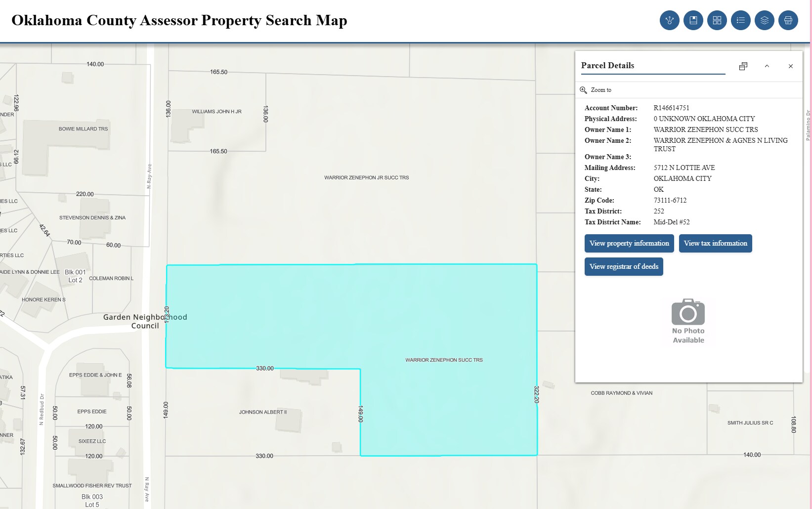Open the Print tool

tap(788, 20)
